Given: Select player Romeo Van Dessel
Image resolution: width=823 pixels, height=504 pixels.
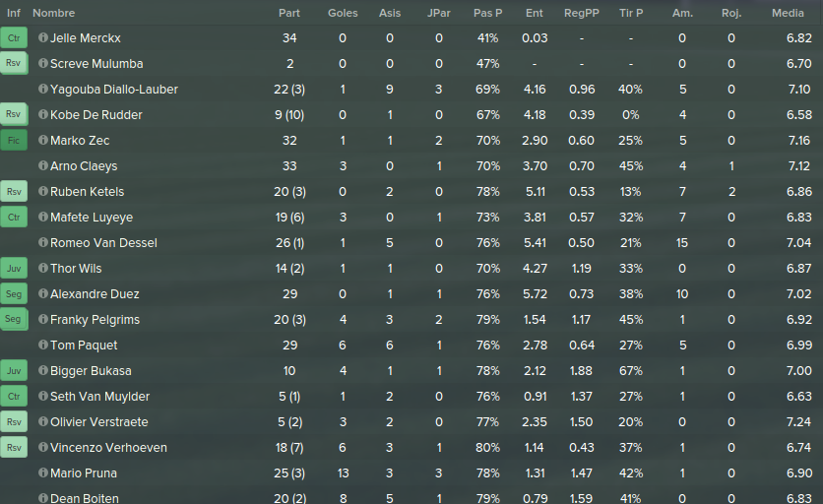Looking at the screenshot, I should [x=103, y=243].
